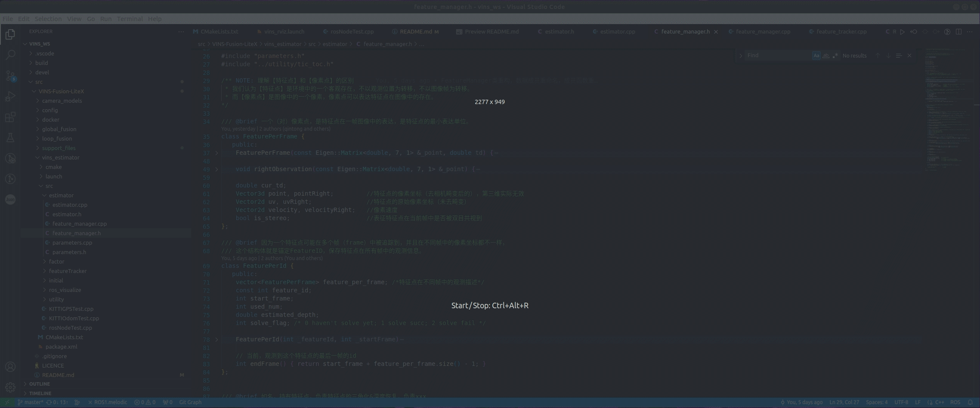Change encoding via UTF-8 status item

click(x=901, y=402)
